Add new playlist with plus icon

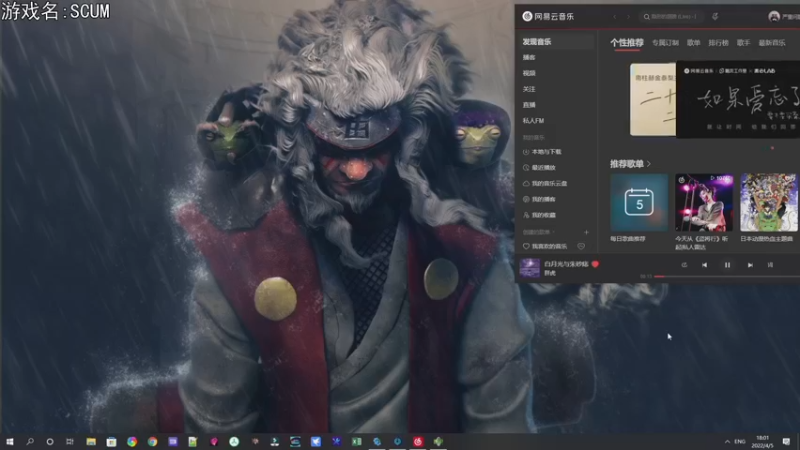point(586,232)
